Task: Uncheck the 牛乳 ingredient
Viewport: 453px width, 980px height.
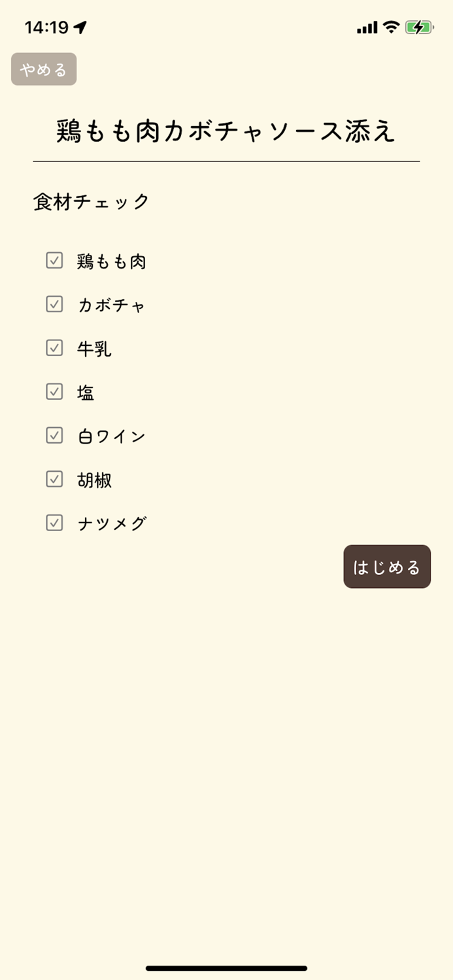Action: click(x=54, y=348)
